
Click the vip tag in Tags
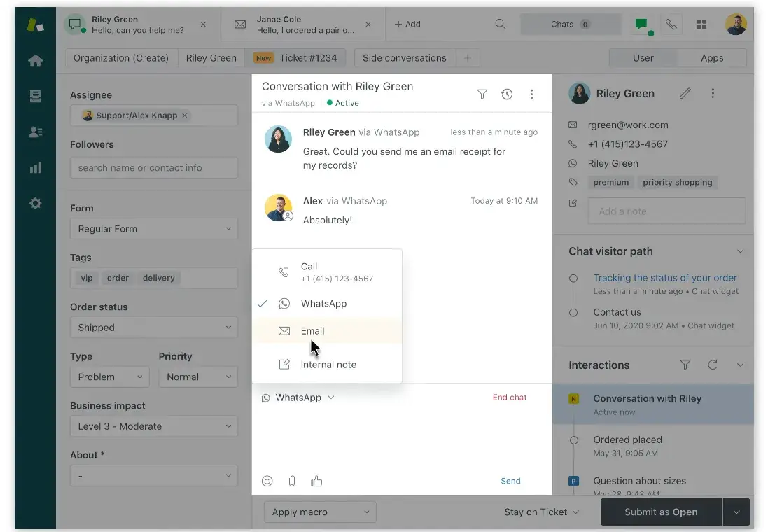point(87,278)
